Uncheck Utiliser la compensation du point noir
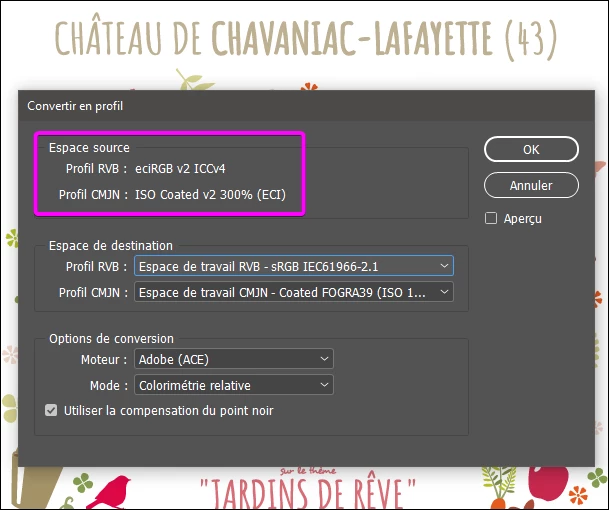The image size is (609, 510). tap(51, 410)
